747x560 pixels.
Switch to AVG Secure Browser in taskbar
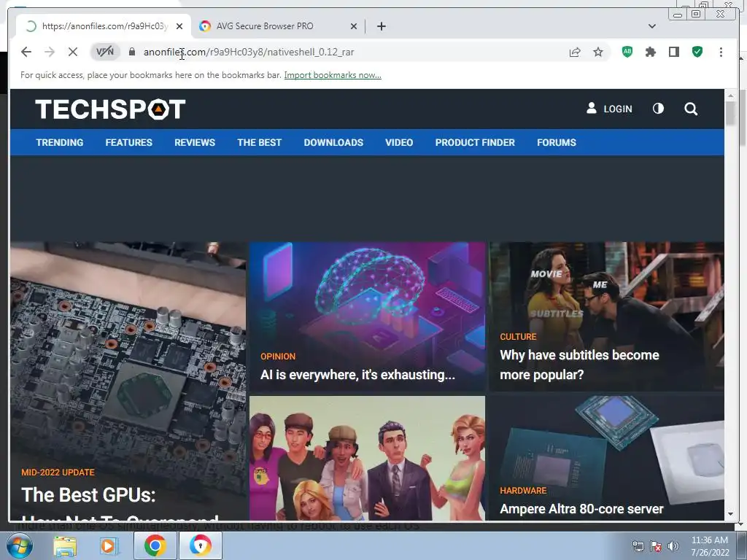[200, 545]
